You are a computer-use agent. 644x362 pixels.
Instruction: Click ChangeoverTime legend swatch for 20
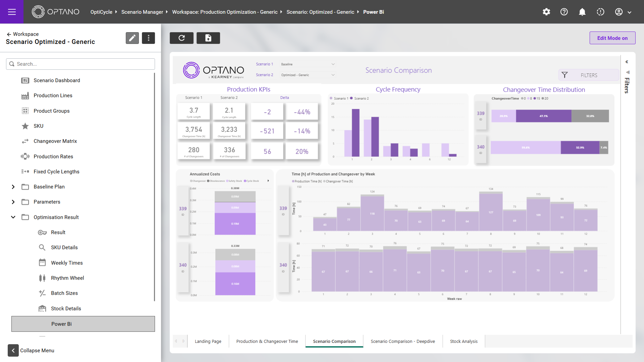pos(543,98)
